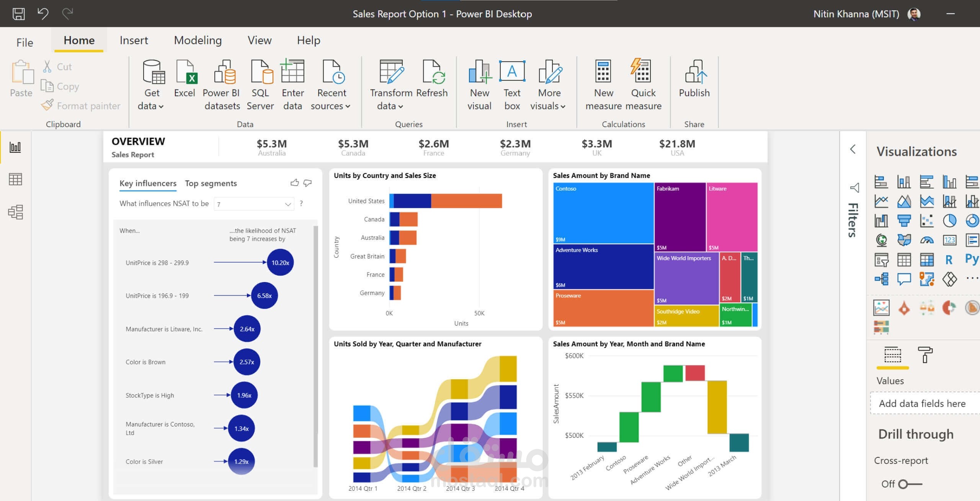Screen dimensions: 980x501
Task: Choose the Scatter chart visualization
Action: click(x=927, y=220)
